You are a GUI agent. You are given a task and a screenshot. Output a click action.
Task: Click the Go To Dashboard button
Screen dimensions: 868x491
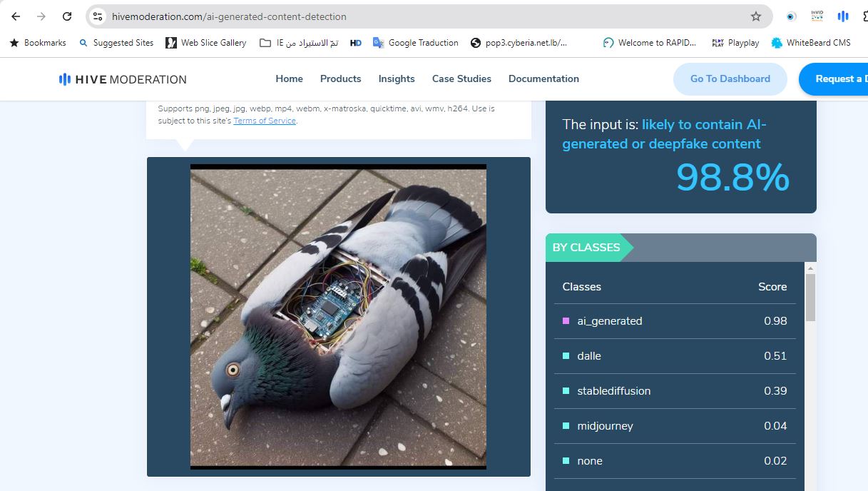click(x=730, y=79)
